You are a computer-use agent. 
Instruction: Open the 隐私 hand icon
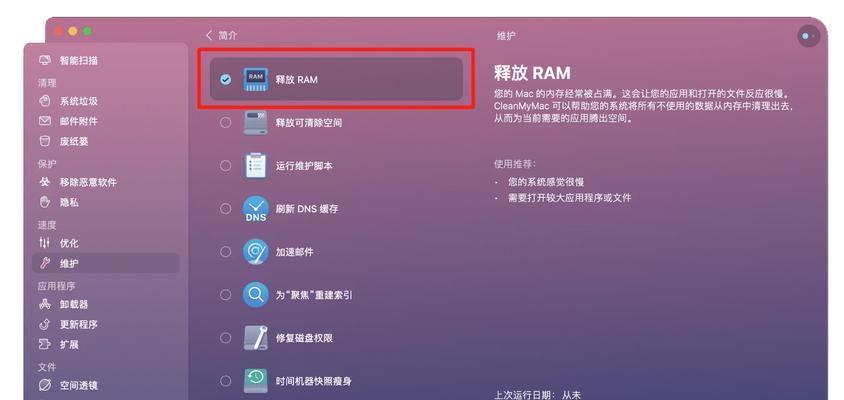45,202
